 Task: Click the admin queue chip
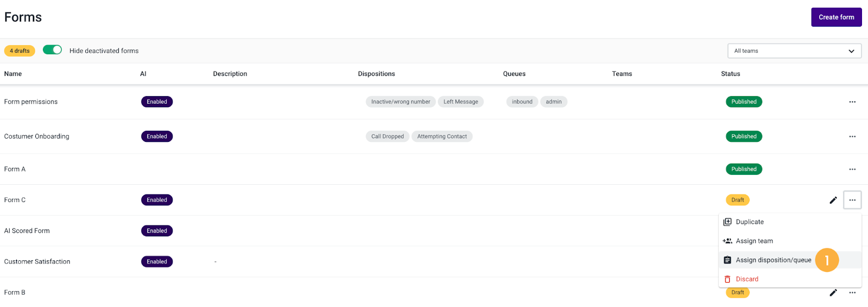[553, 102]
